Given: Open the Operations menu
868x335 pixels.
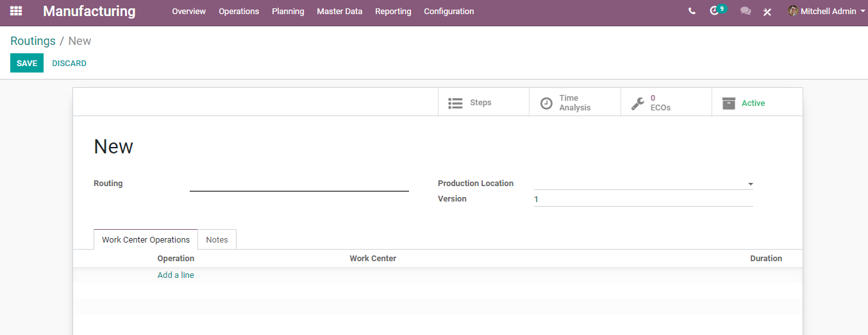Looking at the screenshot, I should click(239, 12).
